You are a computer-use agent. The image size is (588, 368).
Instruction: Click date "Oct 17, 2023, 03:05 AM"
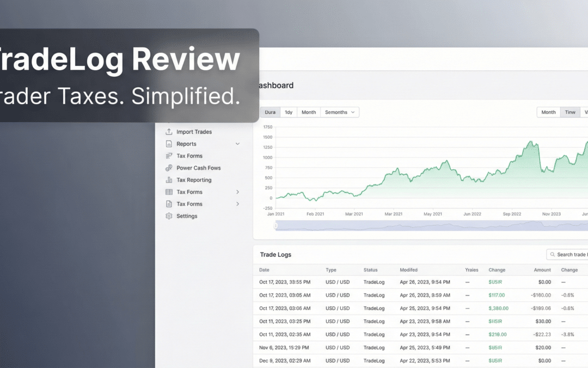(285, 295)
